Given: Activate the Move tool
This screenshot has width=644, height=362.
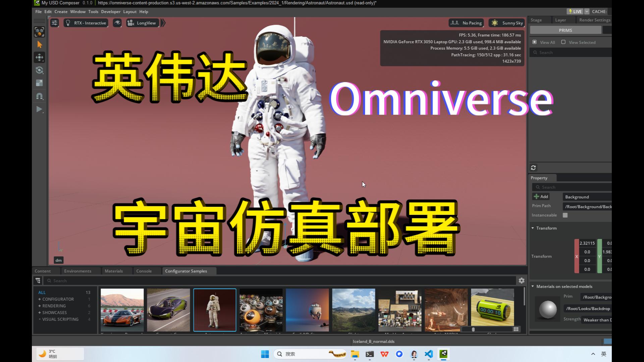Looking at the screenshot, I should click(x=39, y=57).
